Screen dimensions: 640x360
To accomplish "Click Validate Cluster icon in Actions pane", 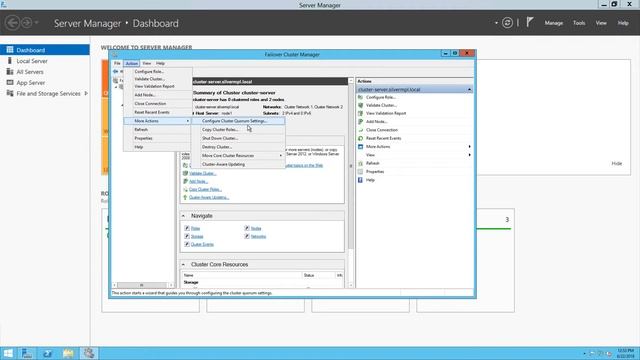I will [360, 105].
